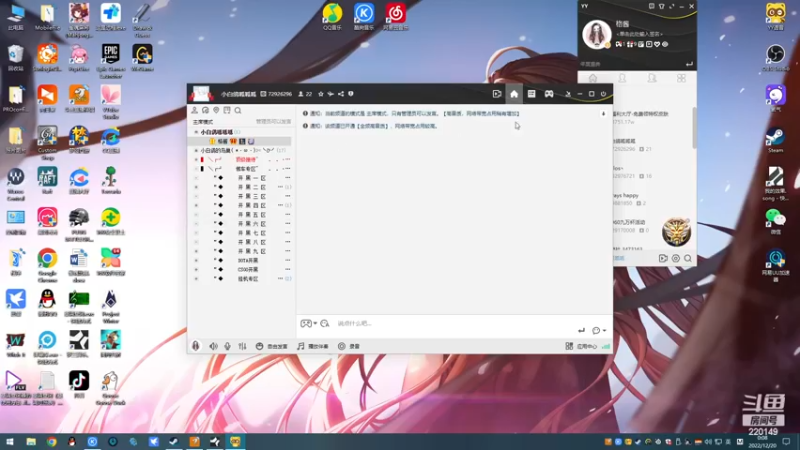This screenshot has width=800, height=450.
Task: Open the groups tab icon in the YY main window
Action: pos(652,78)
